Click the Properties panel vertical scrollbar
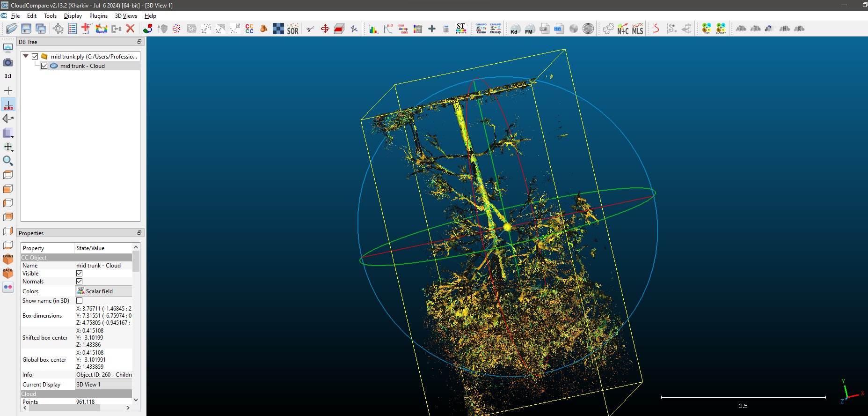 pos(136,262)
